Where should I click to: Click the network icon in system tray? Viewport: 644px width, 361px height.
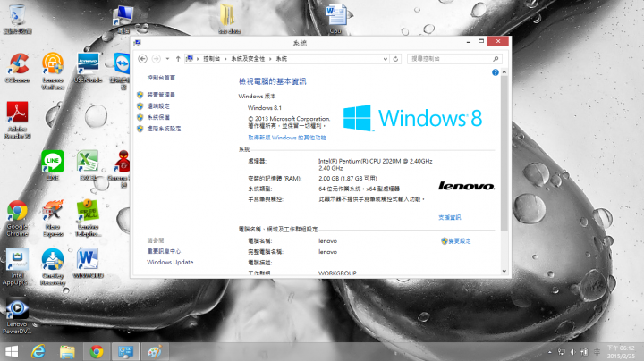point(562,352)
